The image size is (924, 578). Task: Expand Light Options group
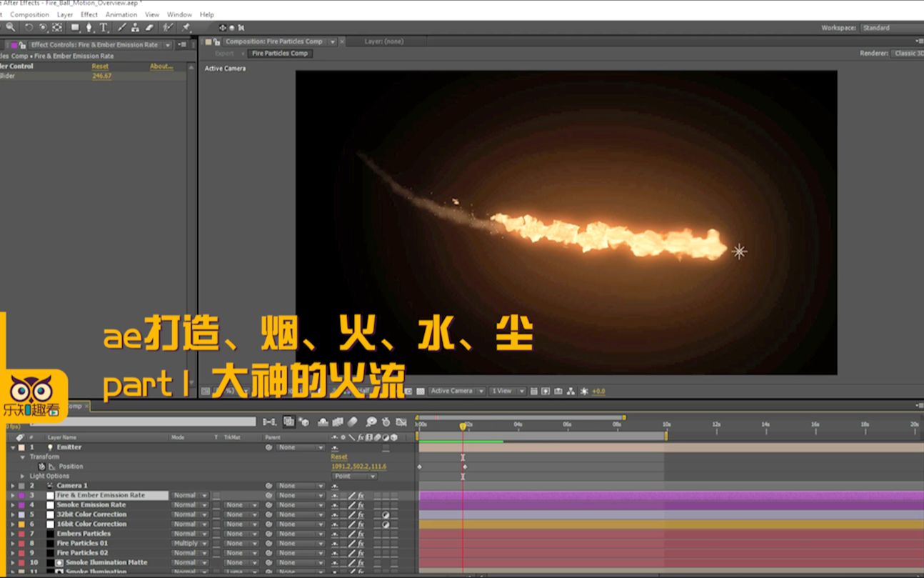pos(23,477)
